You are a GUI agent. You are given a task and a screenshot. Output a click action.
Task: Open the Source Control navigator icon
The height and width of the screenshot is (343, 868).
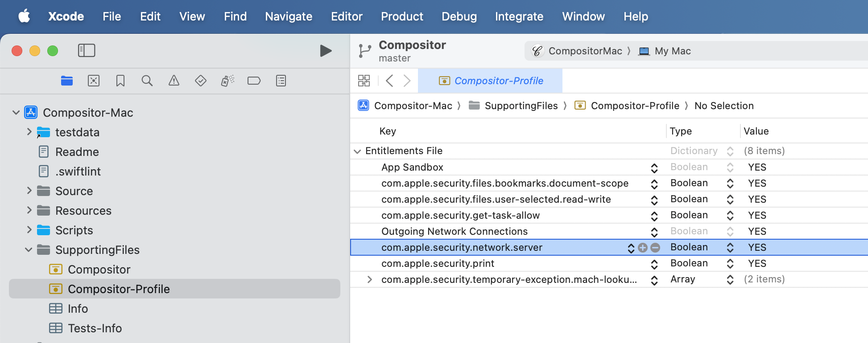[x=94, y=81]
